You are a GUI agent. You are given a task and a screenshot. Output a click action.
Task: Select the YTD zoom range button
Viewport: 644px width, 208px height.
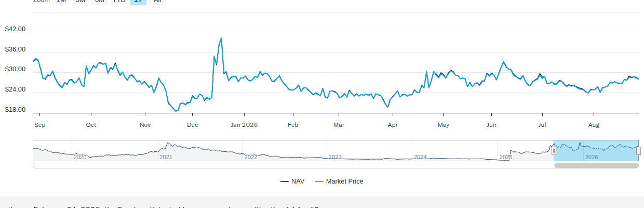click(x=119, y=2)
